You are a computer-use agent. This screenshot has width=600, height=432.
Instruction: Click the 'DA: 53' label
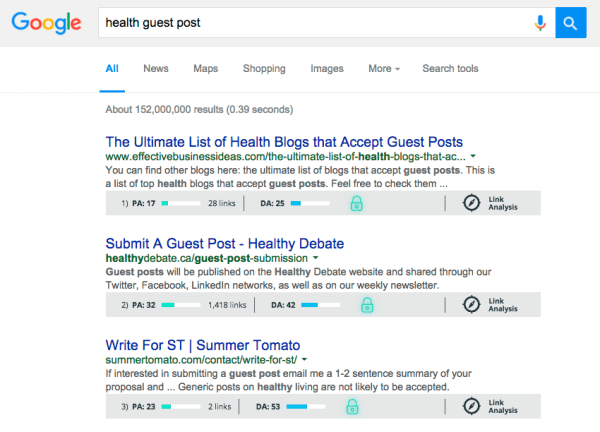coord(268,407)
